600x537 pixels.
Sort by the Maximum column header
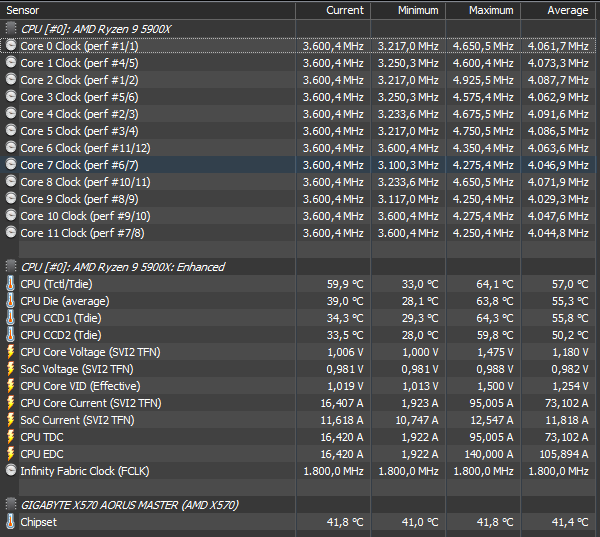[x=483, y=10]
